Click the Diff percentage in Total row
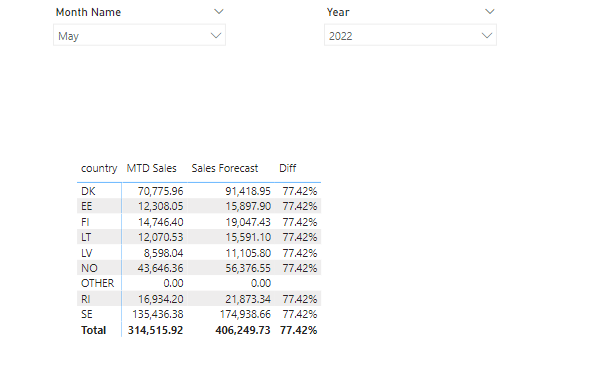The image size is (600, 392). (298, 330)
